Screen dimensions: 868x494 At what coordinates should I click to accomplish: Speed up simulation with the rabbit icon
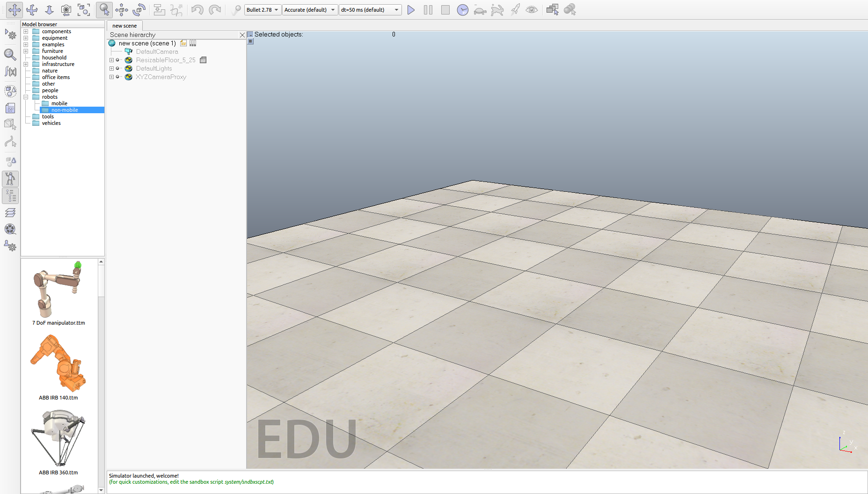[x=497, y=9]
